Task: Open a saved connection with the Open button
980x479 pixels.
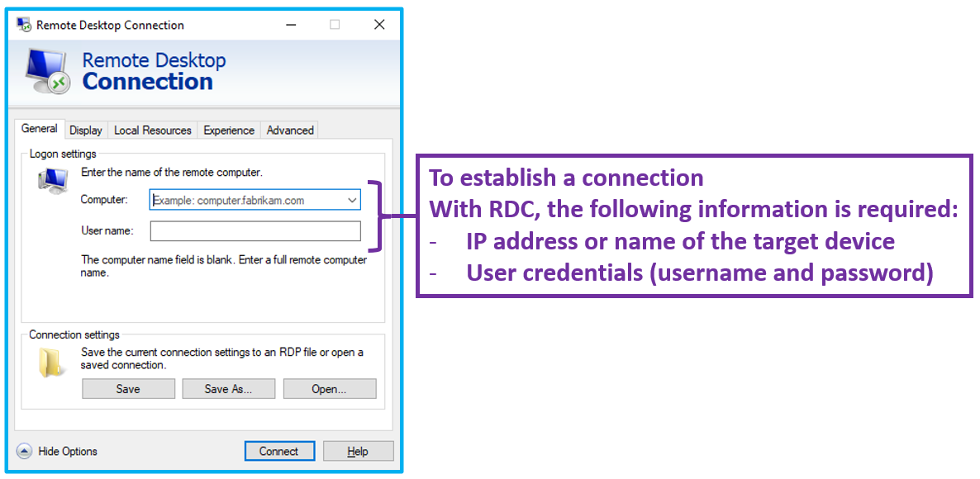Action: click(330, 388)
